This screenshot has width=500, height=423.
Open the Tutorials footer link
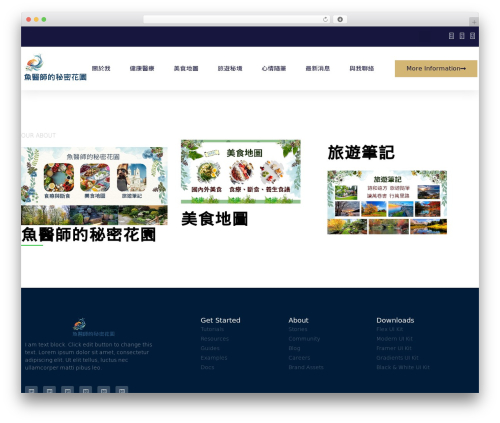pos(212,329)
